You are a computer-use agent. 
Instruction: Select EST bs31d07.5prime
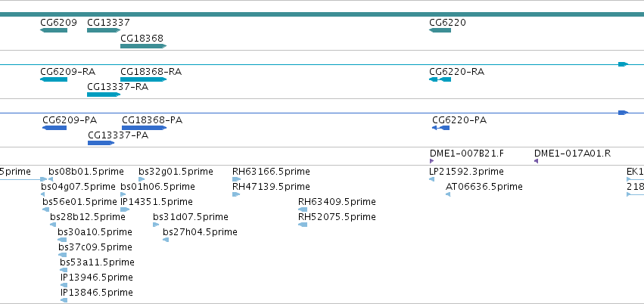(156, 225)
